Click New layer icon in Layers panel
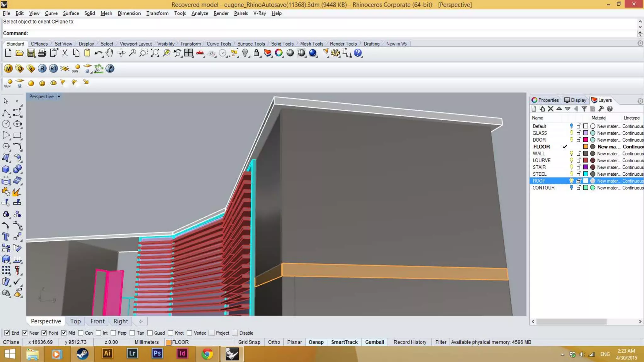 click(534, 109)
